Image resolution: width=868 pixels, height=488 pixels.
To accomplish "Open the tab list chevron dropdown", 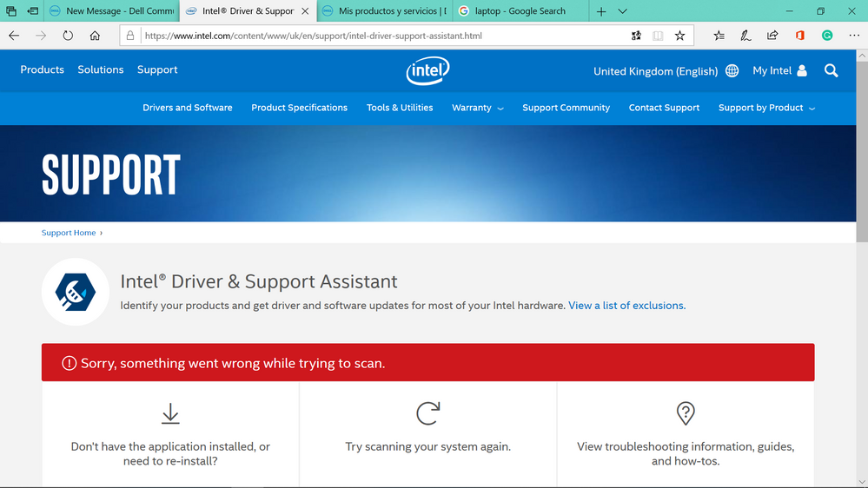I will (x=622, y=11).
